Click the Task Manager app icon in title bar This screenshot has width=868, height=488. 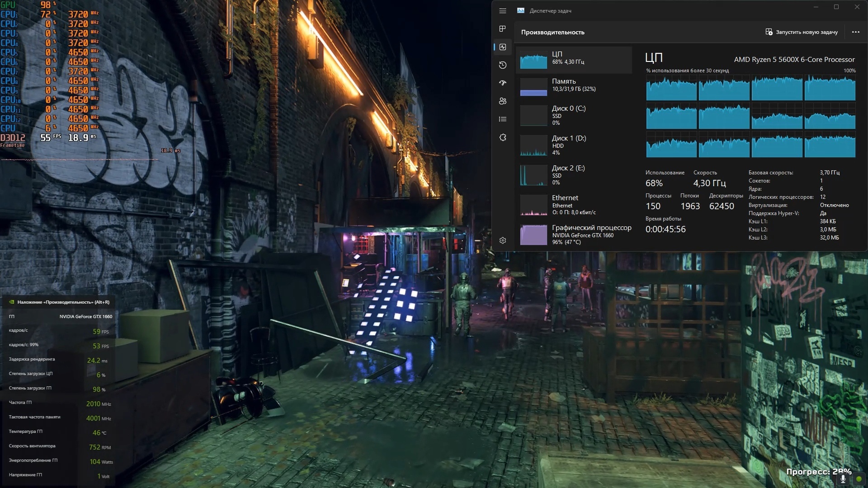[x=521, y=10]
